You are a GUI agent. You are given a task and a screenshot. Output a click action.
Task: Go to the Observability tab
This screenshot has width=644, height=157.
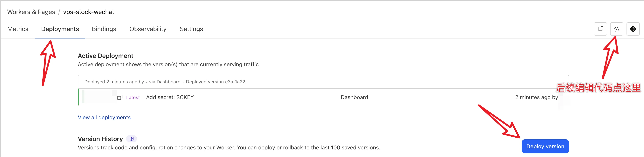(148, 29)
